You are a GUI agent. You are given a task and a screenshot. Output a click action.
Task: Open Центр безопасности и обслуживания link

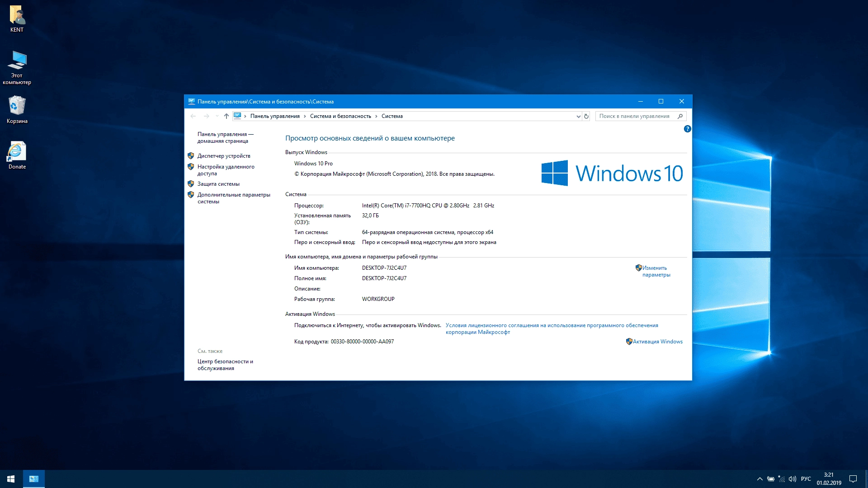click(x=225, y=365)
